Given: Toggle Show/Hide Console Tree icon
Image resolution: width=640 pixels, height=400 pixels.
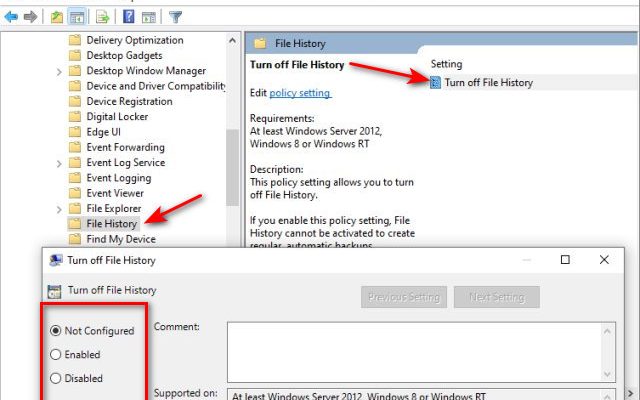Looking at the screenshot, I should pos(77,17).
